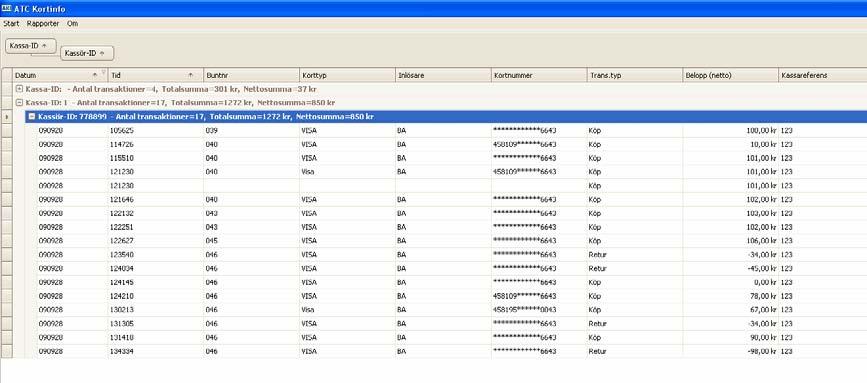
Task: Click card number 458109******6643 in row 114726
Action: click(524, 144)
